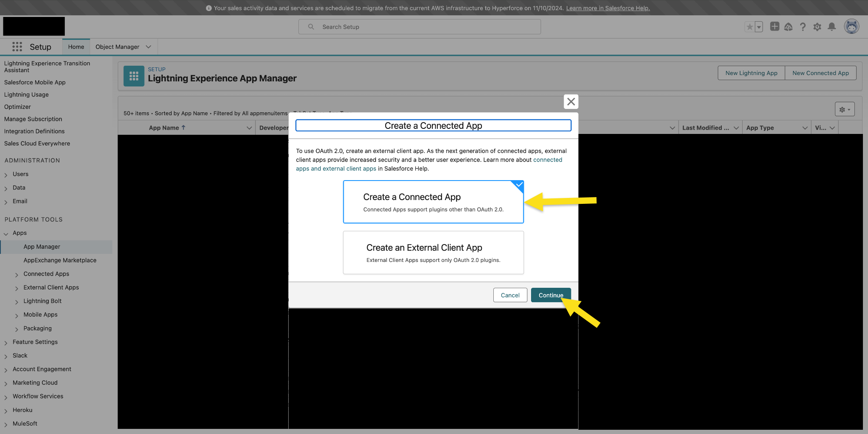Viewport: 868px width, 434px height.
Task: Open Integration Definitions page
Action: pos(34,131)
